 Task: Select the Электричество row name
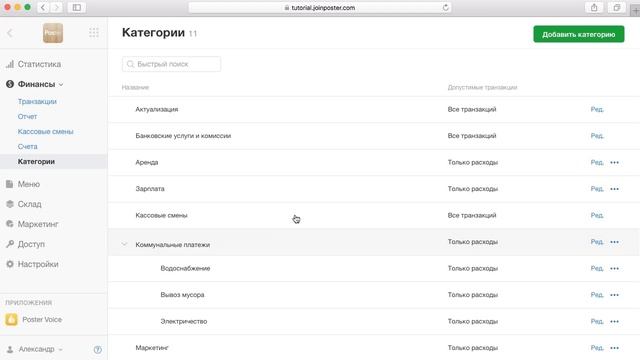(184, 322)
